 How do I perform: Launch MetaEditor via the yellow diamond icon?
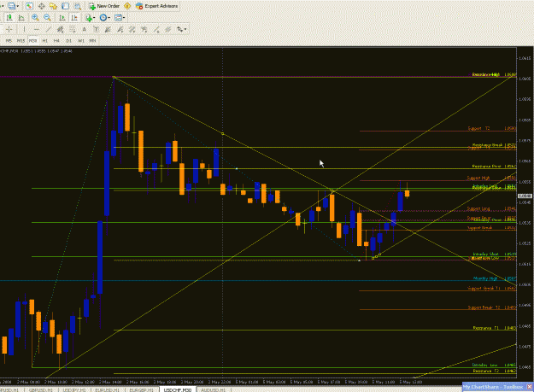click(x=127, y=6)
